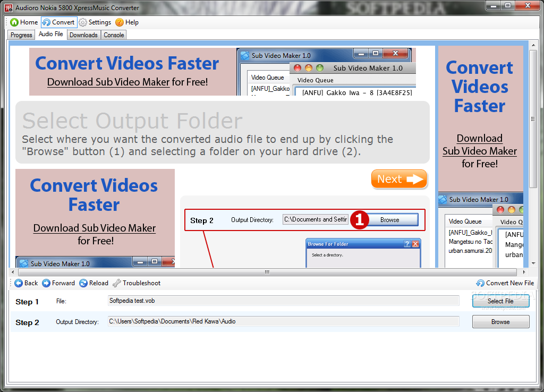
Task: Click the Browse button in Step 2 row
Action: coord(500,322)
